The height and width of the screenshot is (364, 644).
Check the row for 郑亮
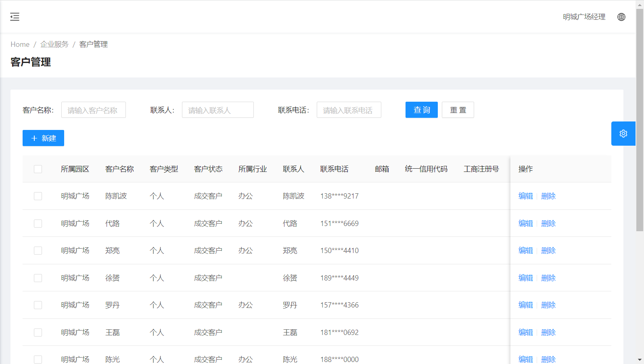pyautogui.click(x=38, y=251)
